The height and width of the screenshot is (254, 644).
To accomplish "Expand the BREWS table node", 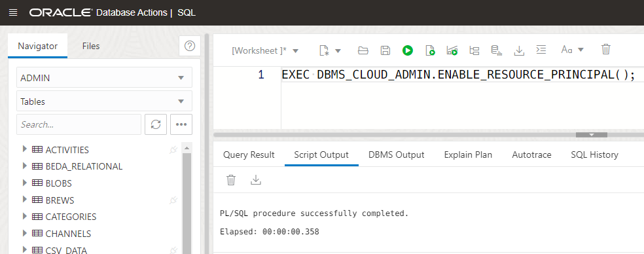I will (x=25, y=200).
